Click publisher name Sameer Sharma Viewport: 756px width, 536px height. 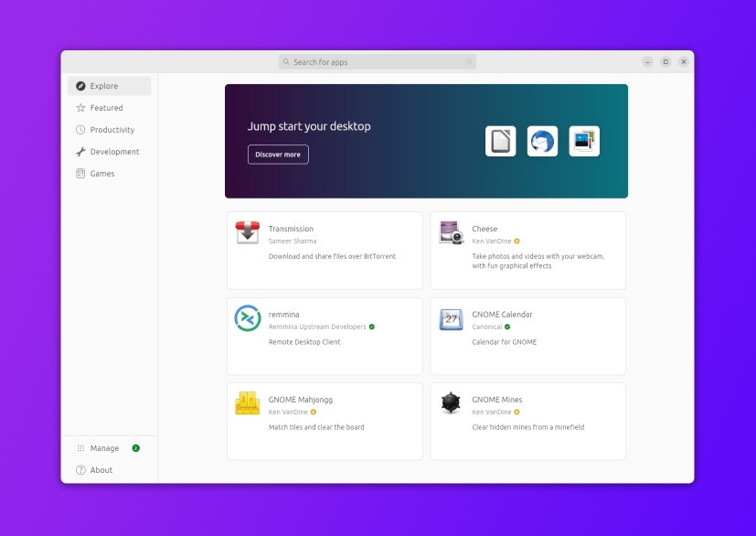[293, 241]
